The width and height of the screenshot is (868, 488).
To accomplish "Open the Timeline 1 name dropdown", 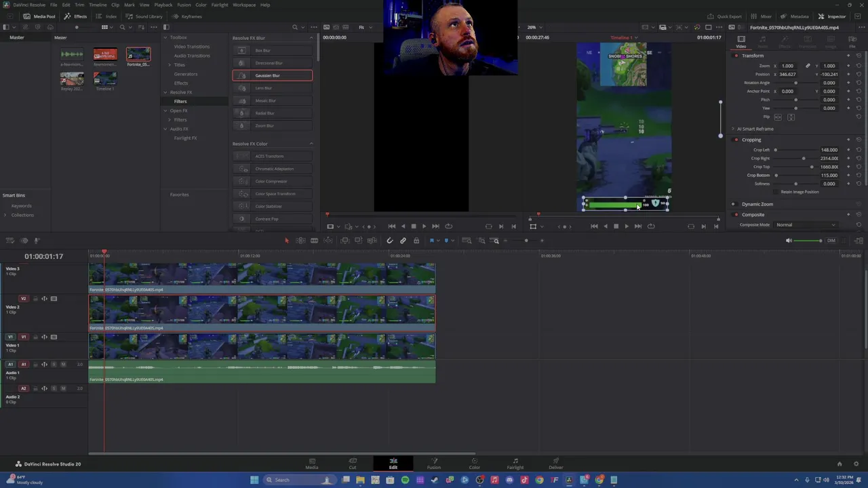I will click(625, 37).
